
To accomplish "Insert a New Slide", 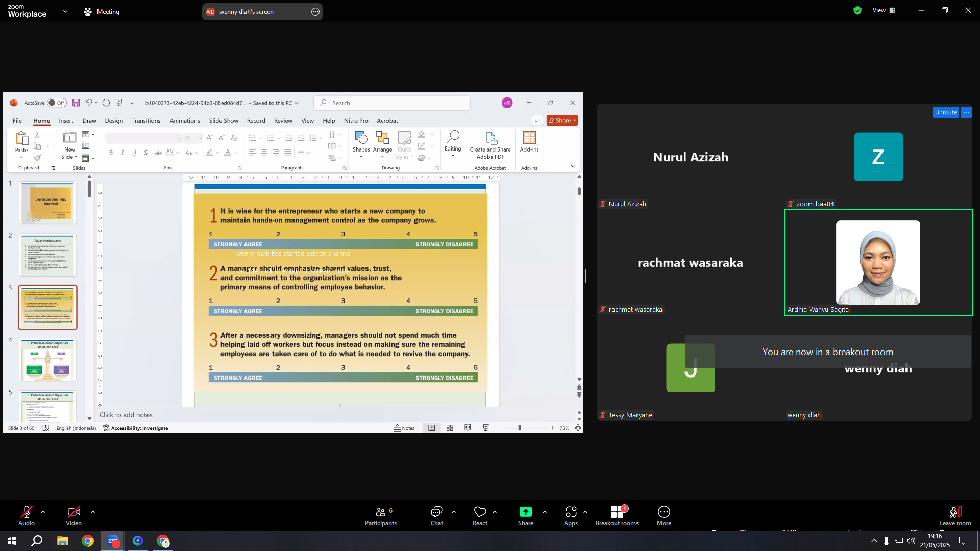I will (x=69, y=145).
